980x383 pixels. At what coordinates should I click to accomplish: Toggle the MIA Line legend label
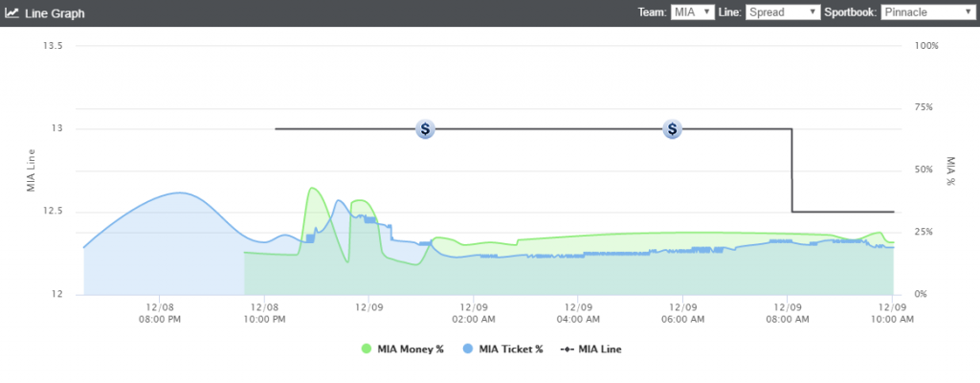click(599, 349)
